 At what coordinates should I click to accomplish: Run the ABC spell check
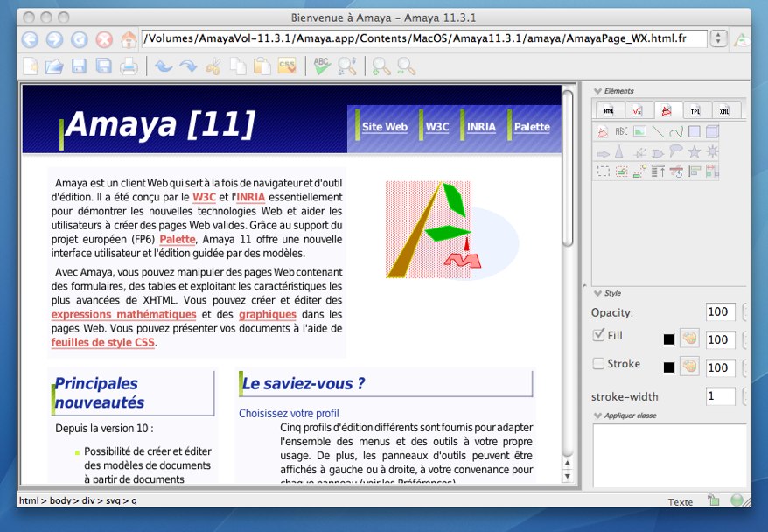322,66
